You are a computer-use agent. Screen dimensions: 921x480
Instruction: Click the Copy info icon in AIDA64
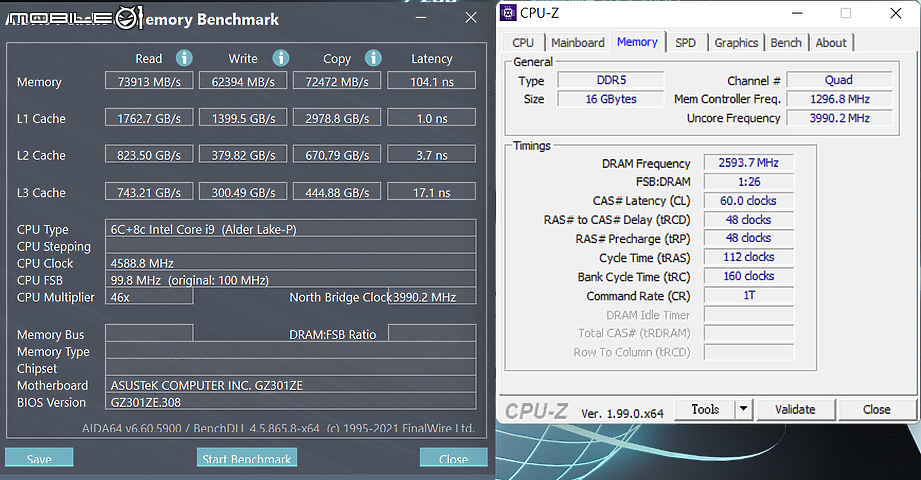373,58
